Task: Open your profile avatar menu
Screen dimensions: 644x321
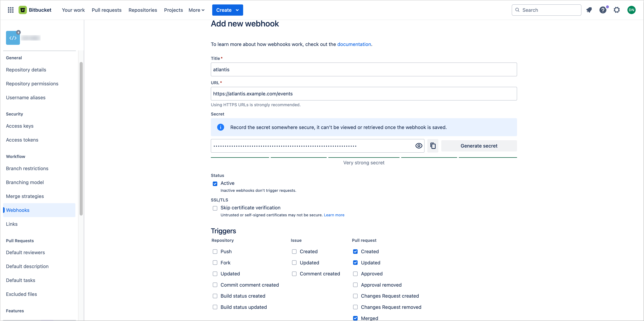Action: [631, 10]
